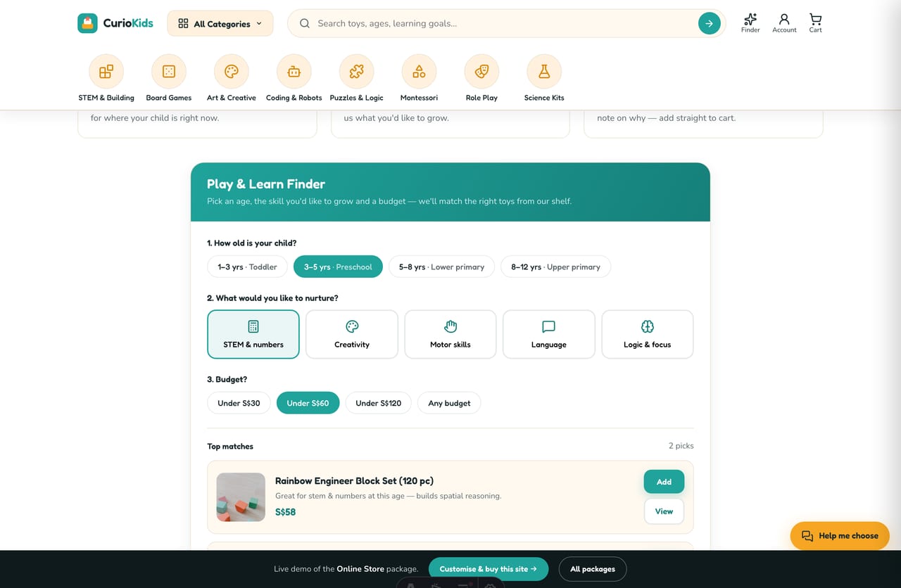Click the magnifier icon in search bar
Screen dimensions: 901x588
[x=305, y=23]
